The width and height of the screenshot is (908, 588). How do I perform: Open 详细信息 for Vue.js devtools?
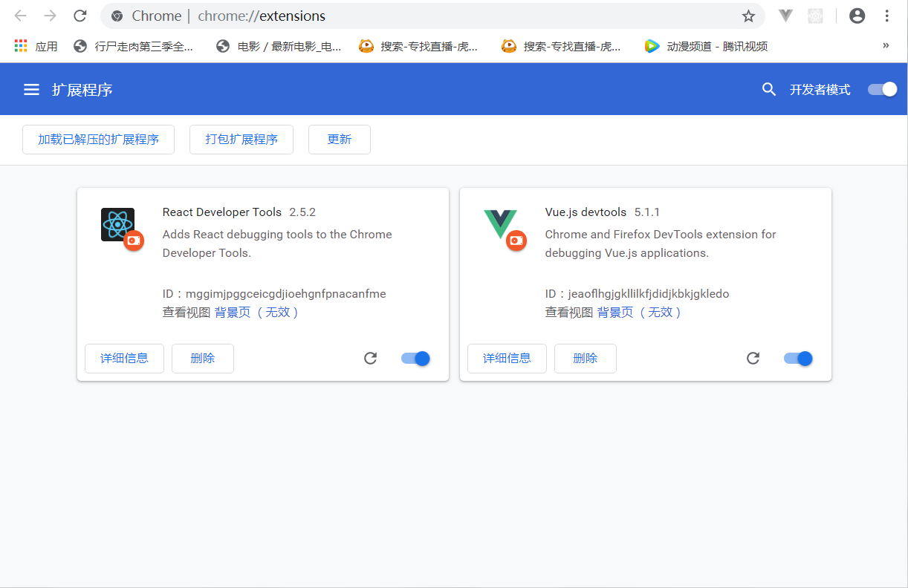pos(507,359)
